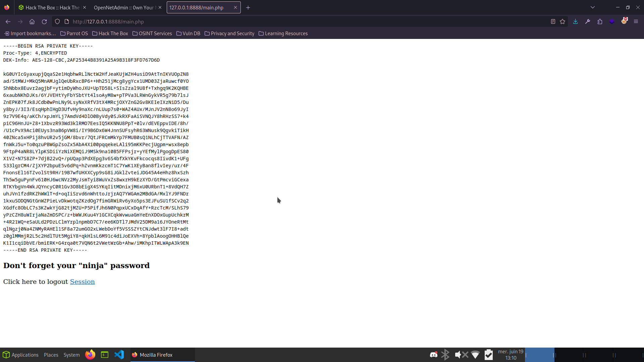Click the tracking protection shield icon

point(57,22)
